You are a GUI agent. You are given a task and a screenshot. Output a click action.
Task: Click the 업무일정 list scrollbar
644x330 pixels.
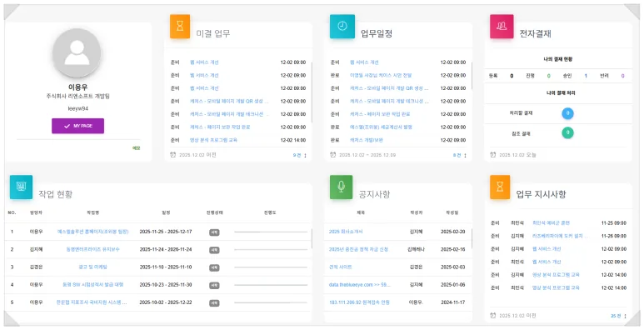[x=472, y=76]
